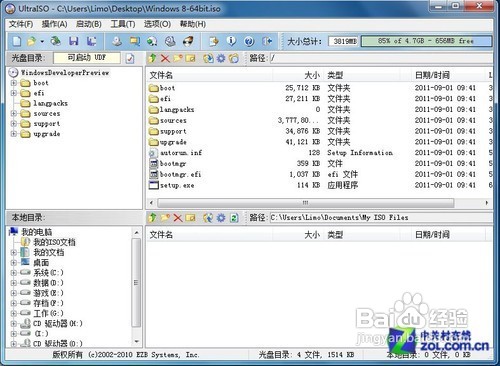Open the 操作(A) menu
Screen dimensions: 500x366
(54, 24)
